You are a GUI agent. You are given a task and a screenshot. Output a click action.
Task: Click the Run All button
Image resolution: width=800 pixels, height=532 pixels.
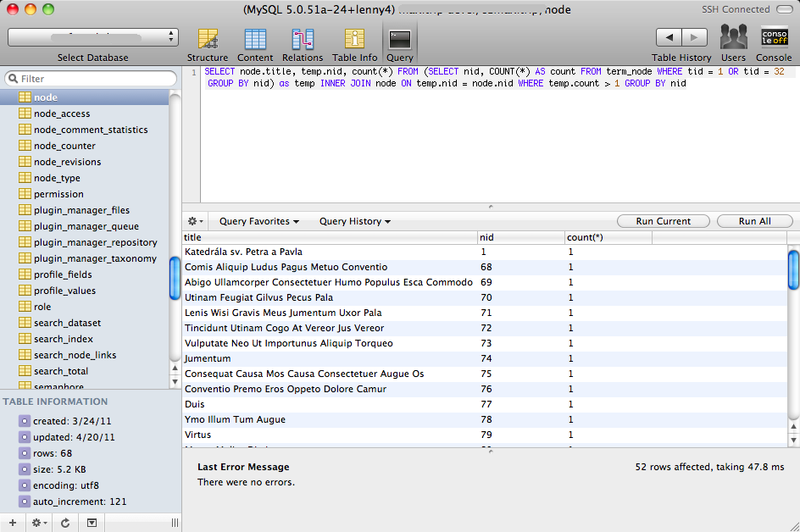point(754,221)
